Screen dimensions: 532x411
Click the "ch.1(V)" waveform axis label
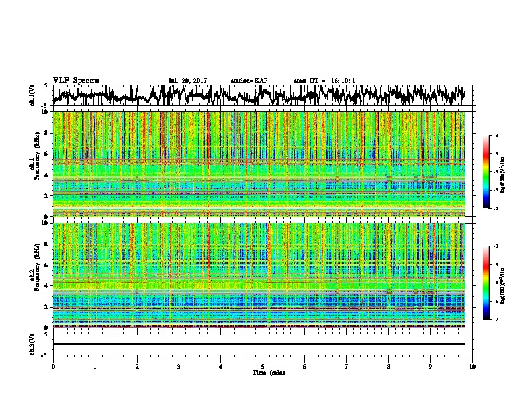click(x=32, y=95)
